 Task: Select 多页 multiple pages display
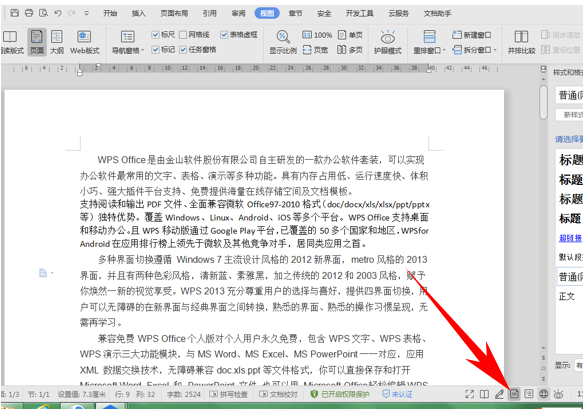point(350,49)
